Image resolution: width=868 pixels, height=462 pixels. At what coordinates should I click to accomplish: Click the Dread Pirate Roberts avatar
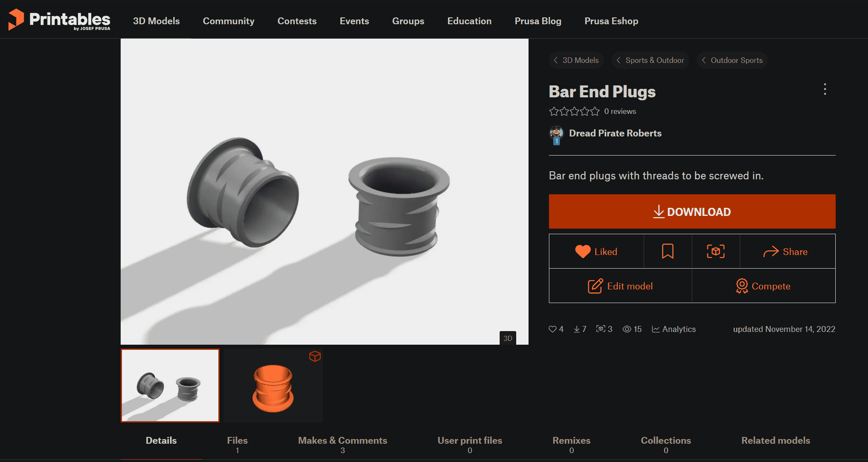click(556, 135)
